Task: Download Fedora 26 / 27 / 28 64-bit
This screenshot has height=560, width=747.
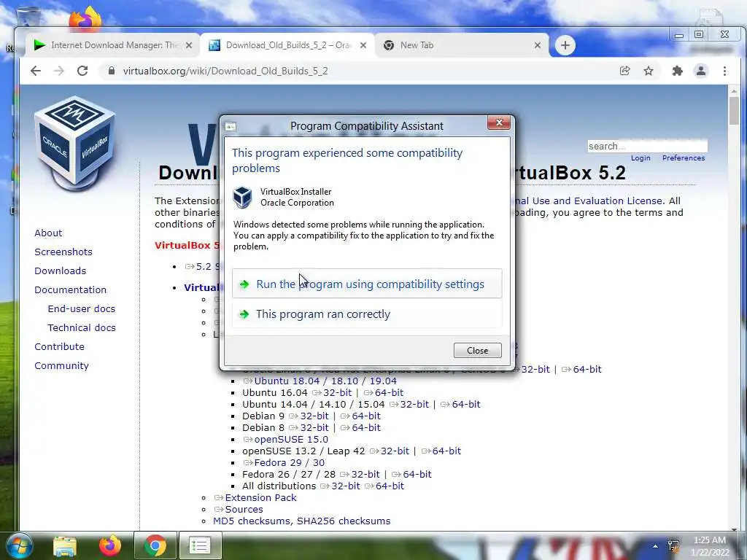Action: click(417, 474)
